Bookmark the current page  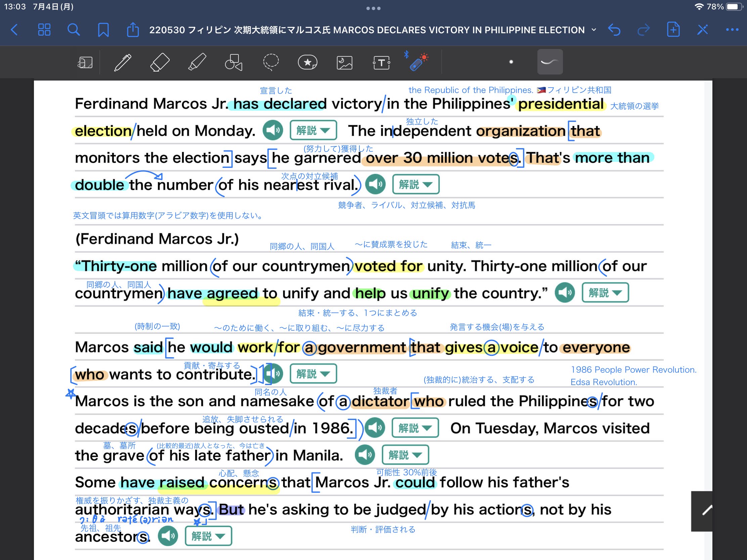103,30
